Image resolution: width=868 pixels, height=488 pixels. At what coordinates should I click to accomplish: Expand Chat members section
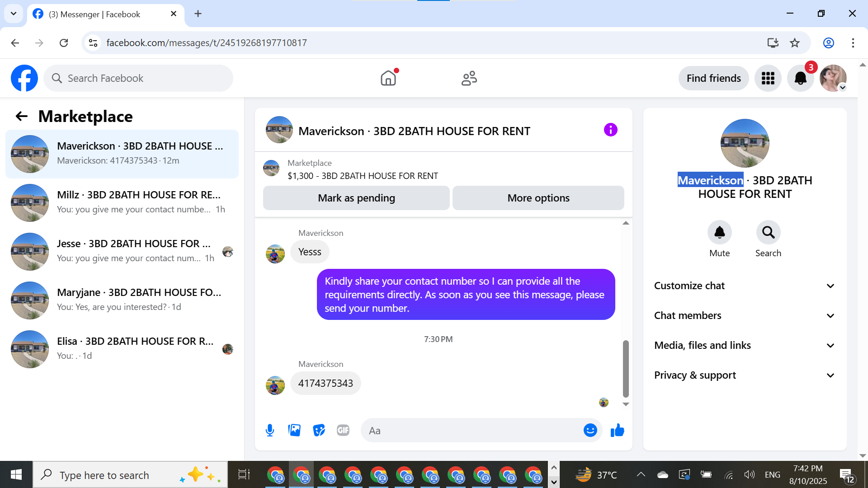[745, 315]
